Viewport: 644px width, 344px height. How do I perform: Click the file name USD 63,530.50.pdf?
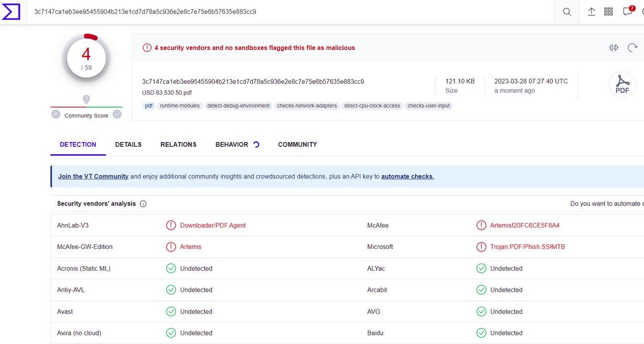[167, 93]
